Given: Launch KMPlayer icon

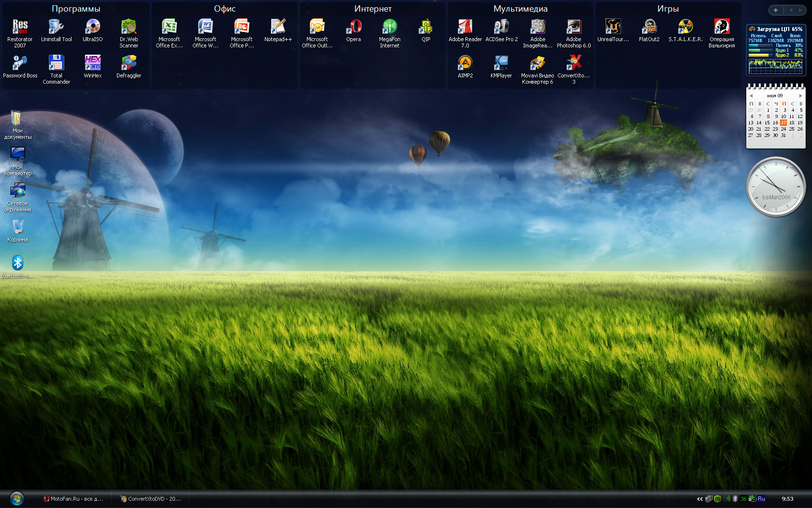Looking at the screenshot, I should point(501,66).
